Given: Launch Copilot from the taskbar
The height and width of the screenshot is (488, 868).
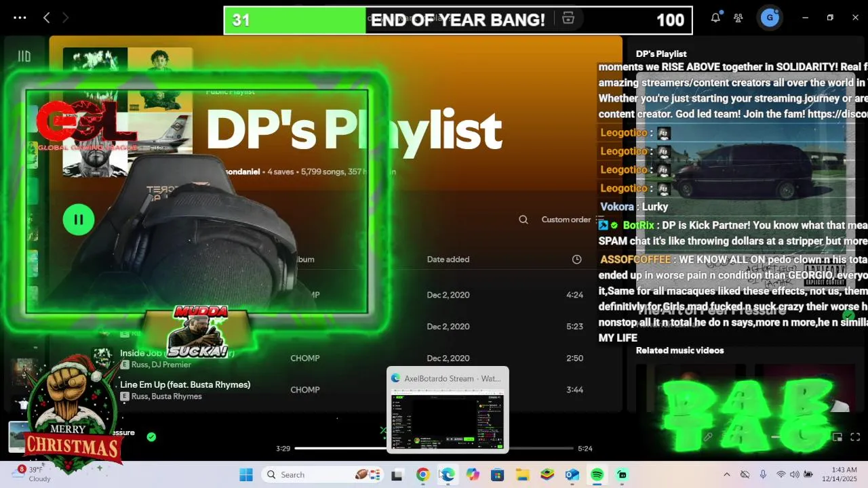Looking at the screenshot, I should coord(473,474).
